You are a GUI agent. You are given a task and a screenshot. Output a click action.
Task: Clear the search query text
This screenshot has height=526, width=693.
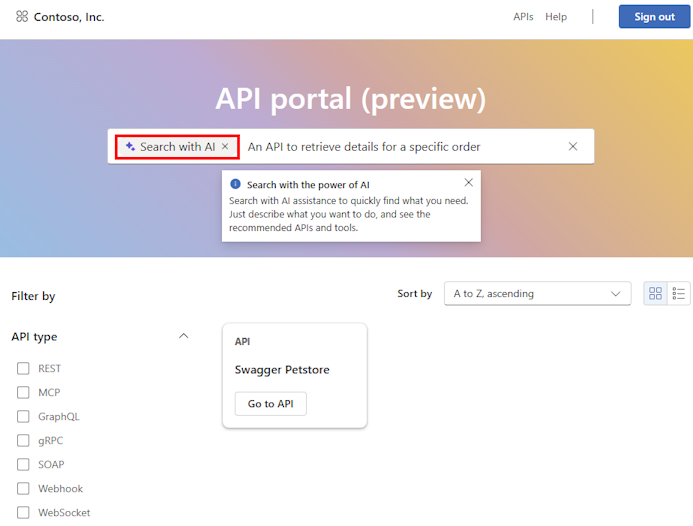pyautogui.click(x=573, y=146)
